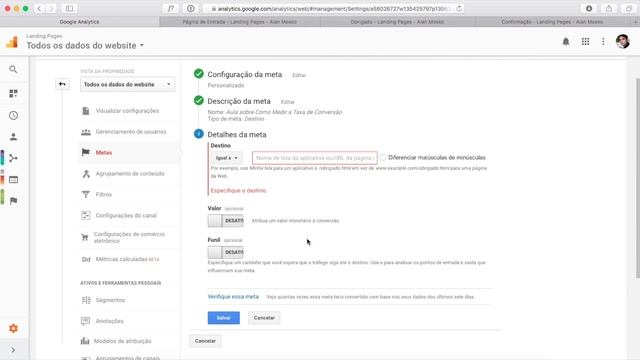Toggle Safari sidebar button
Image resolution: width=640 pixels, height=360 pixels.
(69, 9)
